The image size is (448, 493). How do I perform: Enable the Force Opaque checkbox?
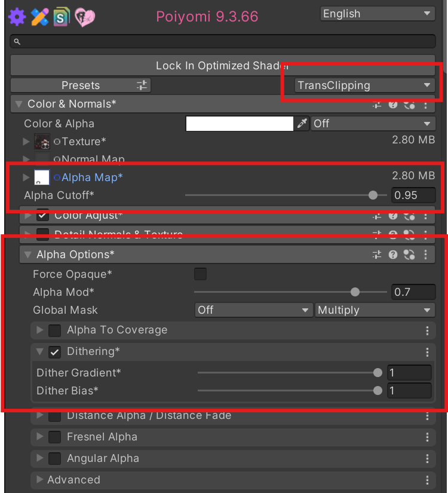coord(200,274)
